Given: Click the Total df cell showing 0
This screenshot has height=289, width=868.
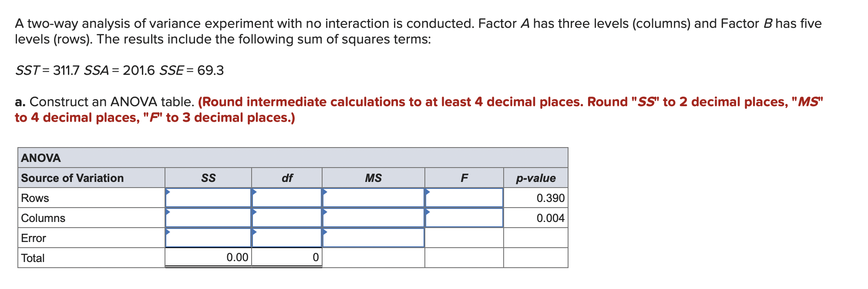Looking at the screenshot, I should [x=287, y=258].
